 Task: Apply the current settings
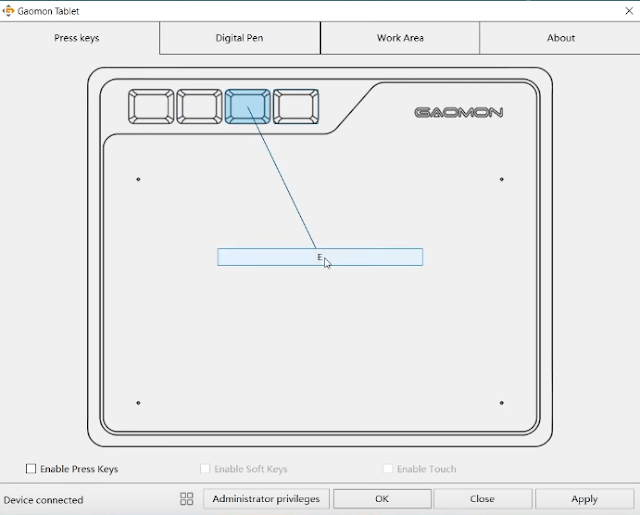[584, 499]
